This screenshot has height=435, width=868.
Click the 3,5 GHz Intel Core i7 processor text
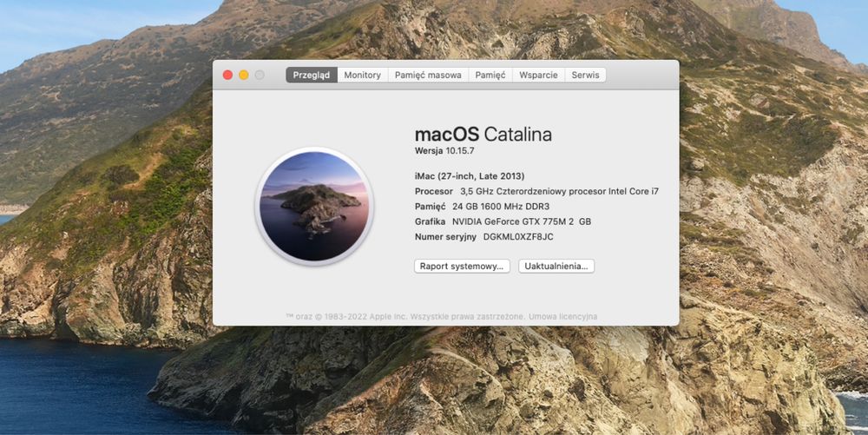click(x=560, y=192)
